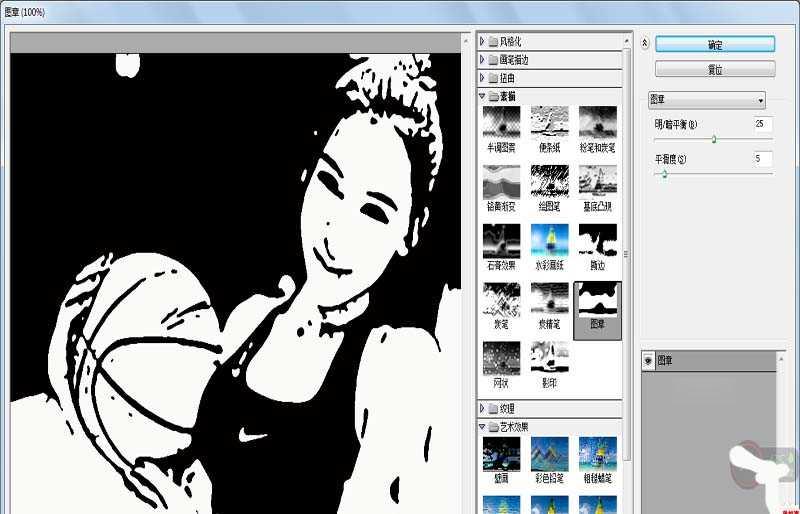
Task: Toggle eye visibility of 图章 effect layer
Action: (x=648, y=360)
